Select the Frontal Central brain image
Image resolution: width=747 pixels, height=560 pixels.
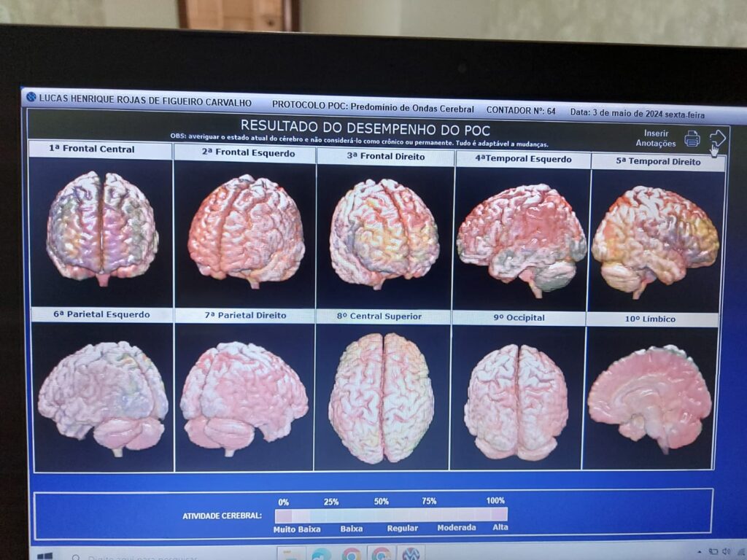tap(101, 227)
